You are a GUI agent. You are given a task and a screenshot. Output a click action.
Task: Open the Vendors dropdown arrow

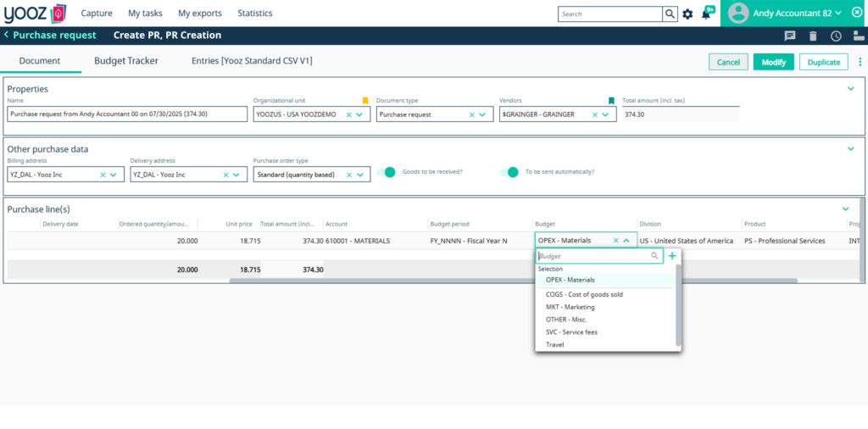click(605, 114)
